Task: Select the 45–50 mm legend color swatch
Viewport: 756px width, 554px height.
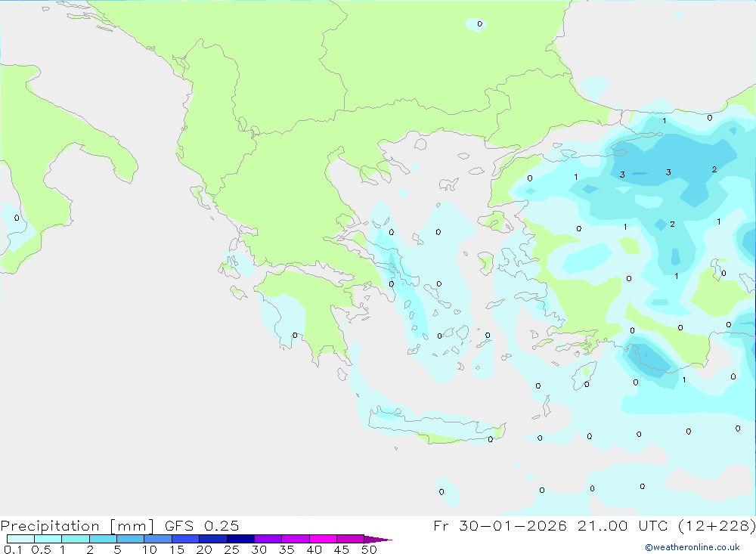Action: [x=350, y=539]
